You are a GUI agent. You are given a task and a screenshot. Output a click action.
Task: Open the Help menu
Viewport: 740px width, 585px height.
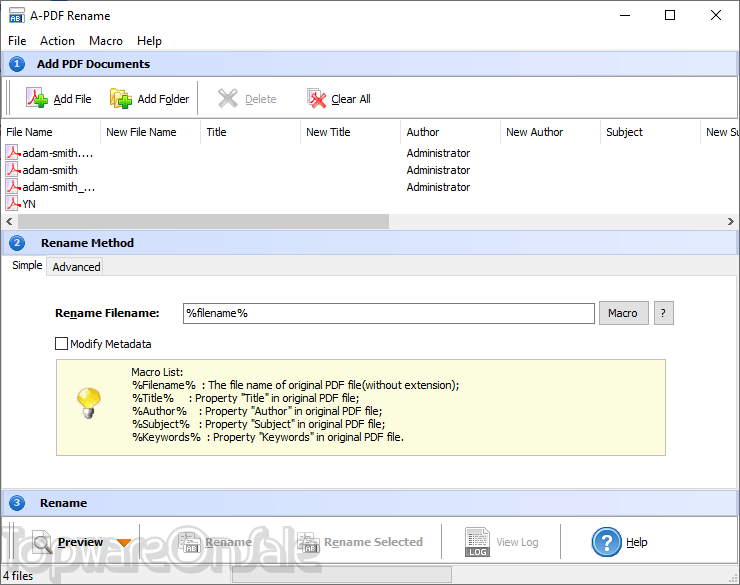149,41
